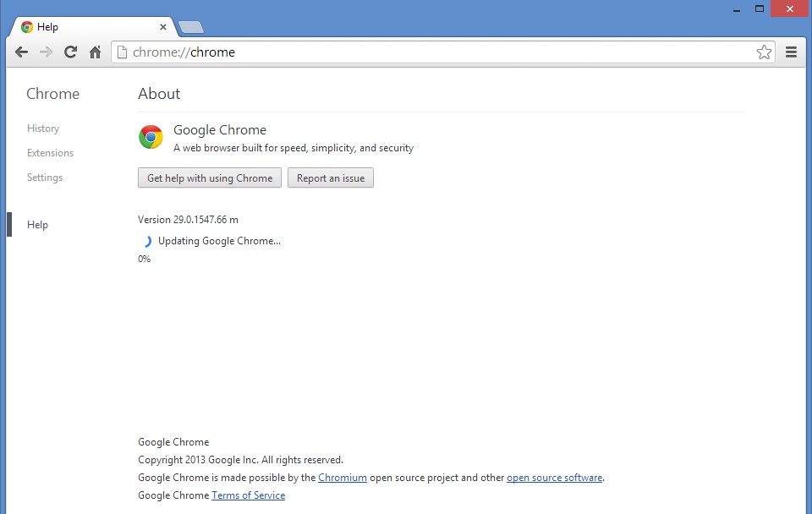
Task: Bookmark this page with the star
Action: click(x=764, y=52)
